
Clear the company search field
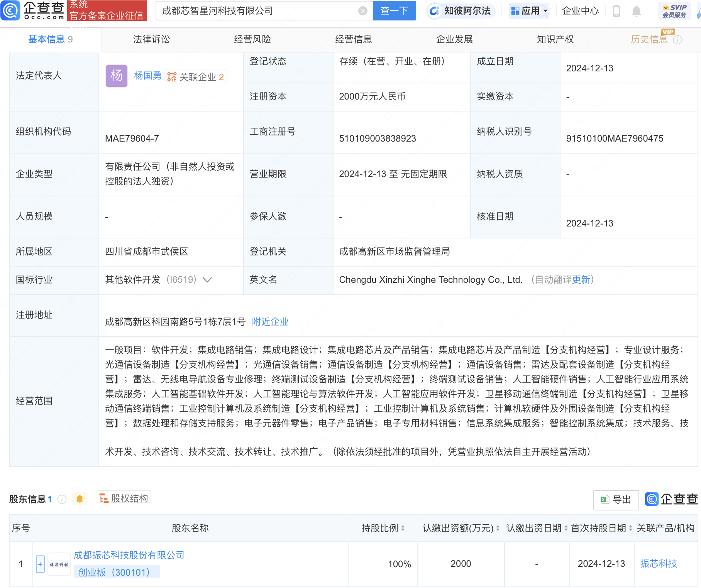tap(362, 11)
